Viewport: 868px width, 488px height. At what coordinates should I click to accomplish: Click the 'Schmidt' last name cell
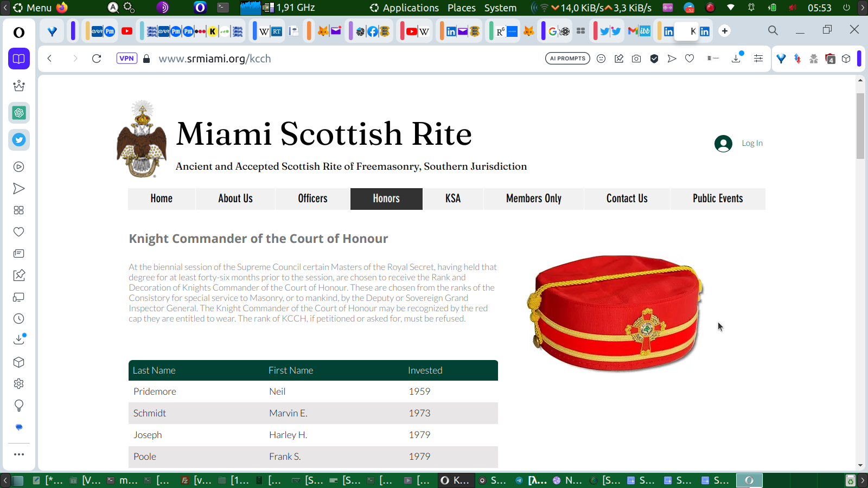point(150,413)
